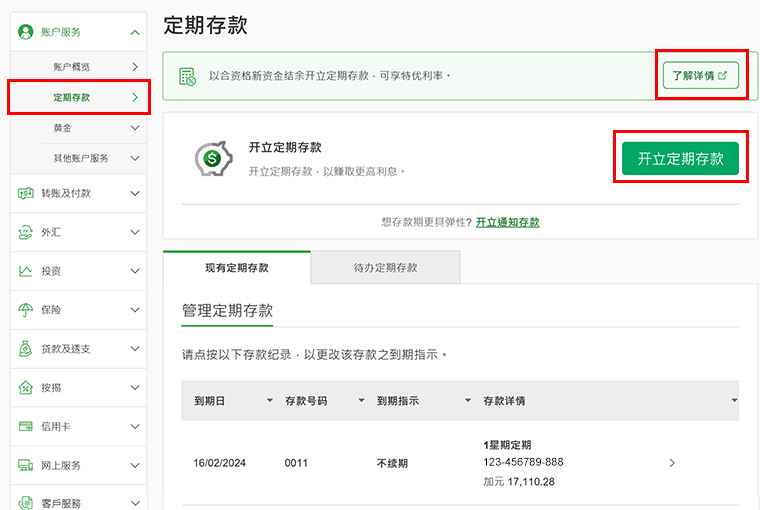This screenshot has height=510, width=760.
Task: Click the green 开立定期存款 button
Action: click(680, 159)
